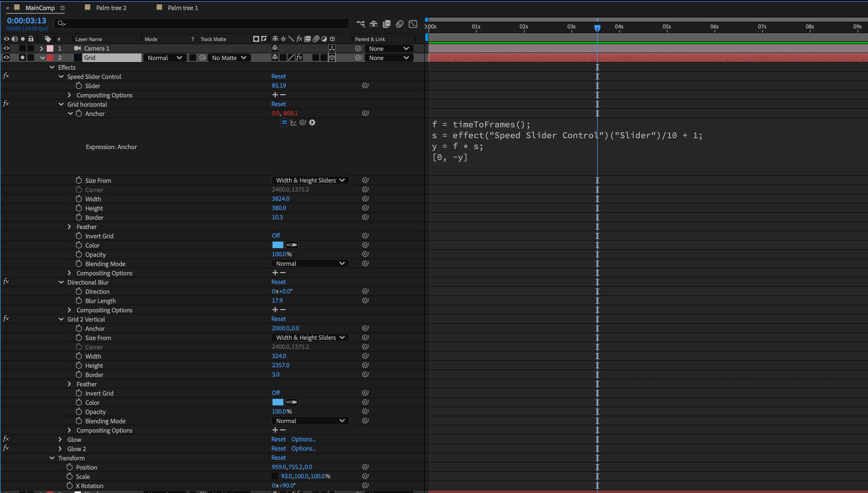Screen dimensions: 868x493
Task: Toggle Invert Grid 'Off' under Grid horizontal
Action: 276,236
